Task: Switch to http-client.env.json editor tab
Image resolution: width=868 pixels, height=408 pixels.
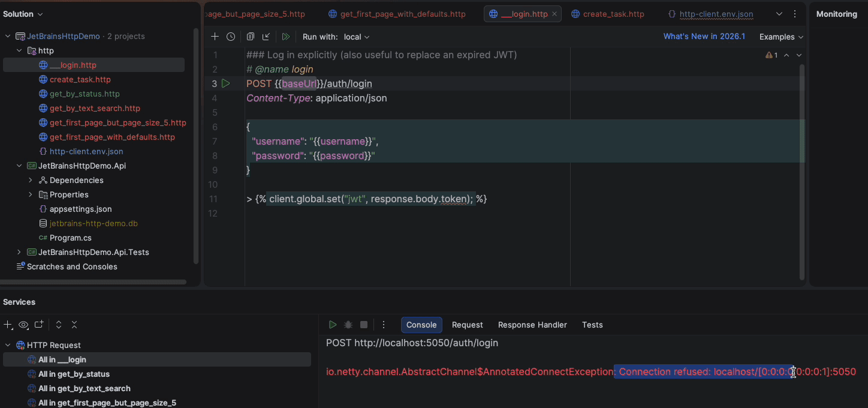Action: [x=711, y=14]
